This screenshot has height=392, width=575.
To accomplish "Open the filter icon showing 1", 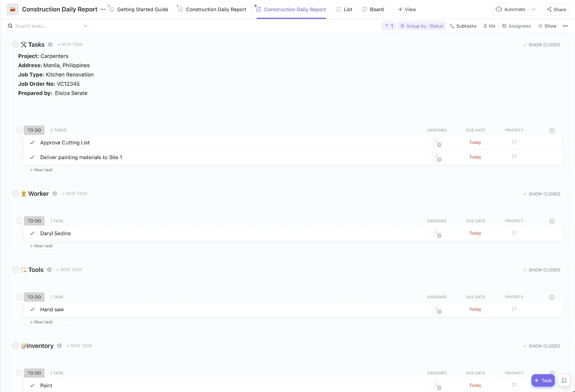I will tap(389, 26).
